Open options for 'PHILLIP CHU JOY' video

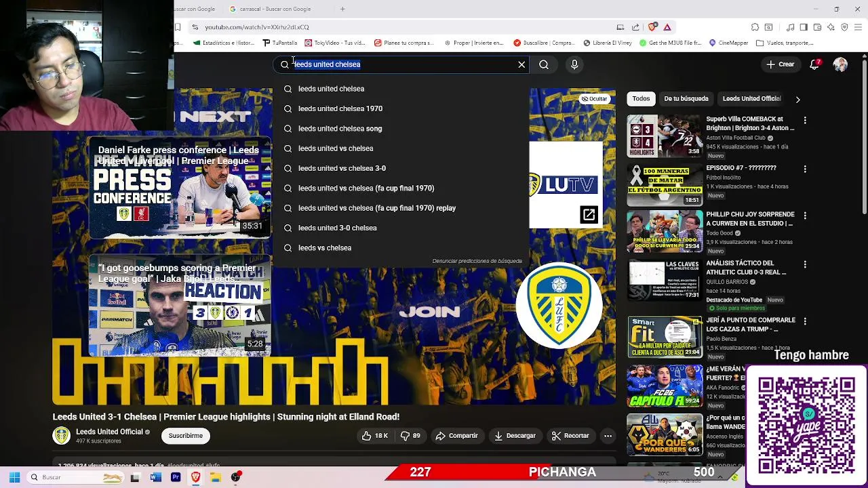click(805, 216)
